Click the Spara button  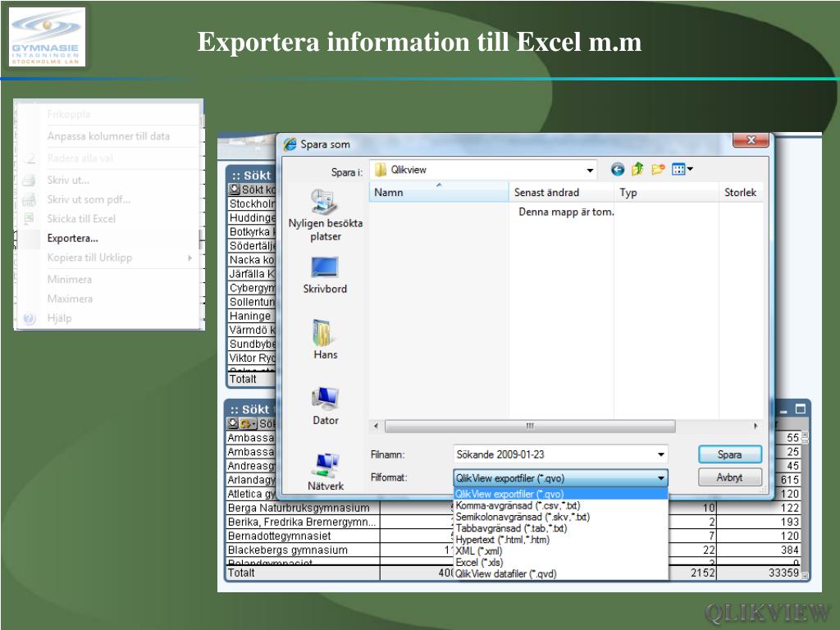[729, 454]
